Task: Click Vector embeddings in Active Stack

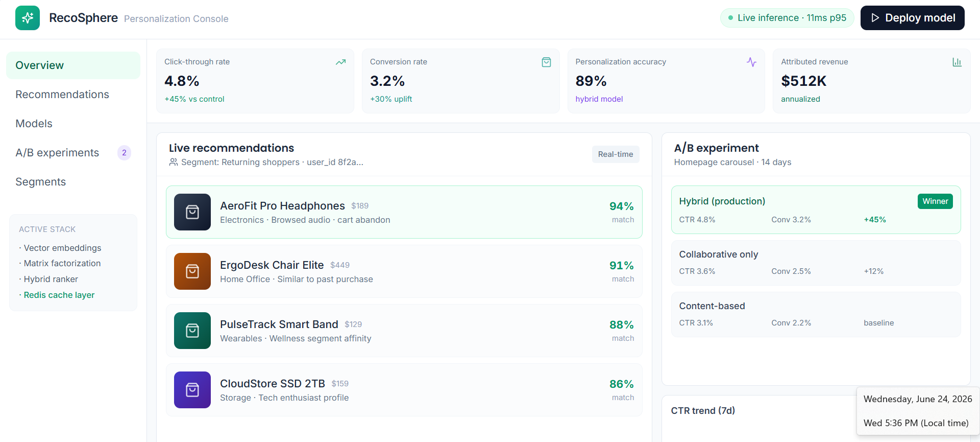Action: pyautogui.click(x=62, y=248)
